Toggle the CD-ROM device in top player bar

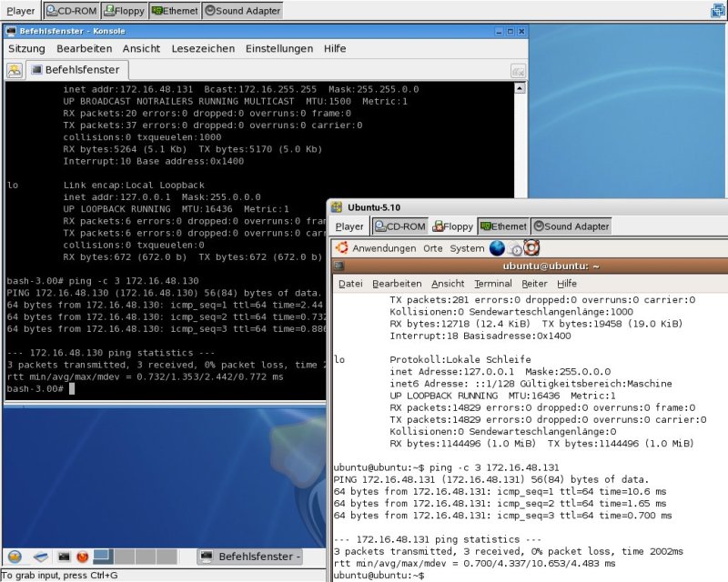71,11
